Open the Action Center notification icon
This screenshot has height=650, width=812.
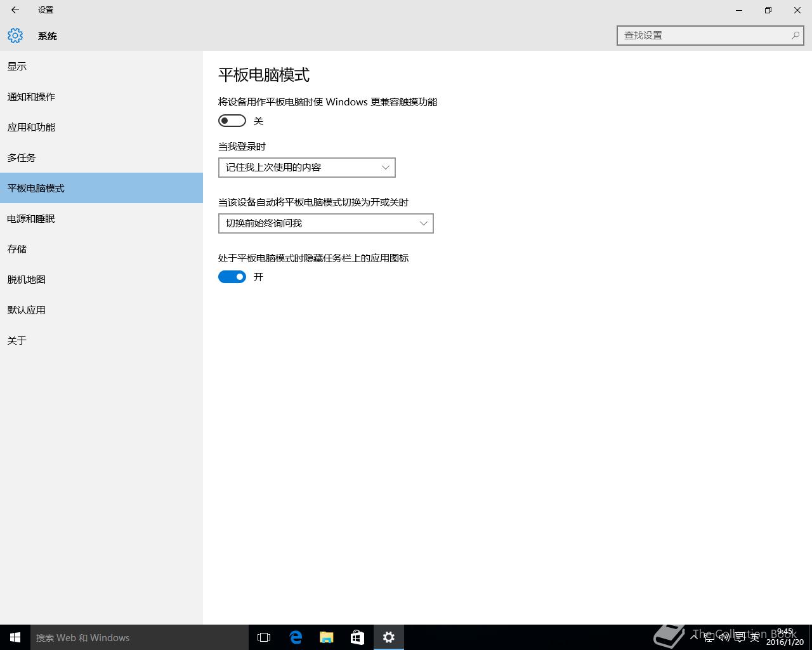740,637
